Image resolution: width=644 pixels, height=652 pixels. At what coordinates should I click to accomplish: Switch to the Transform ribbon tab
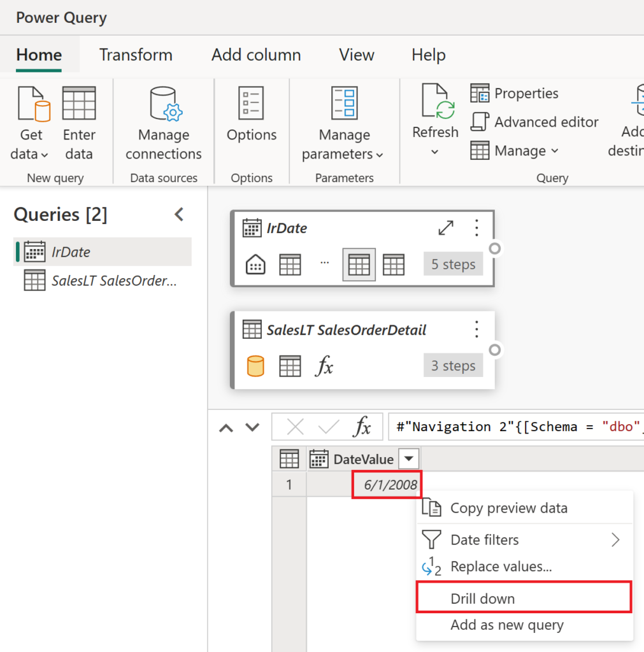135,55
